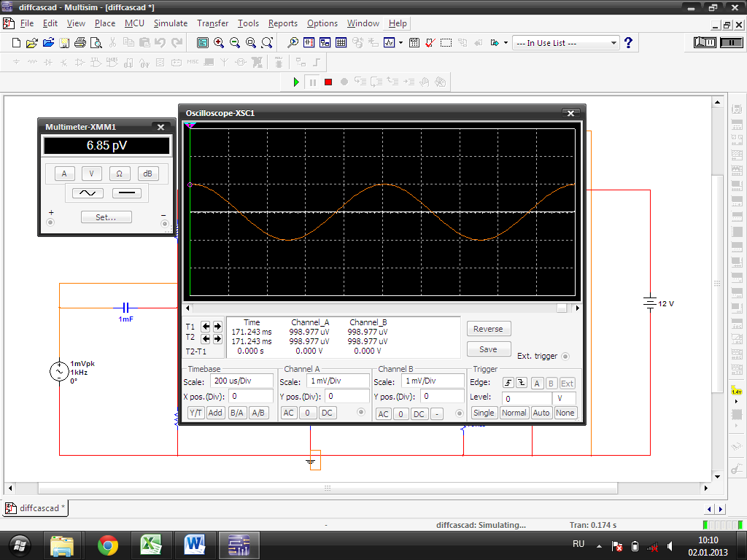Click the Timebase Scale field
The height and width of the screenshot is (560, 747).
coord(241,381)
